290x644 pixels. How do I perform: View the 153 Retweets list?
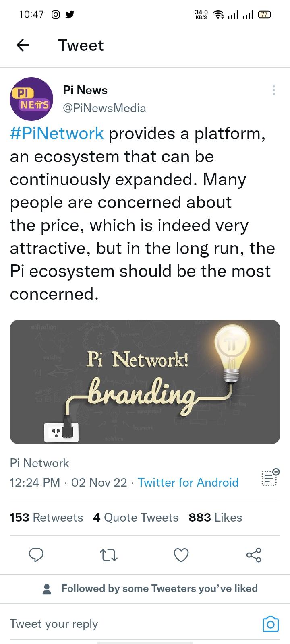46,518
